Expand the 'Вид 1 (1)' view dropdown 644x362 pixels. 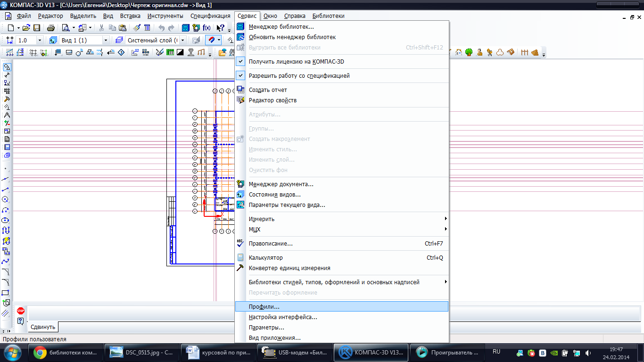tap(106, 41)
